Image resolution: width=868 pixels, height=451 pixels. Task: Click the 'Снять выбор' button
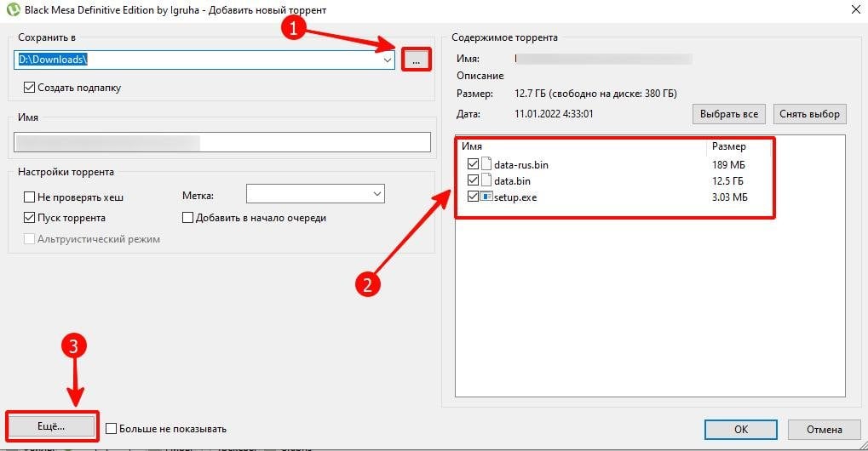point(809,114)
